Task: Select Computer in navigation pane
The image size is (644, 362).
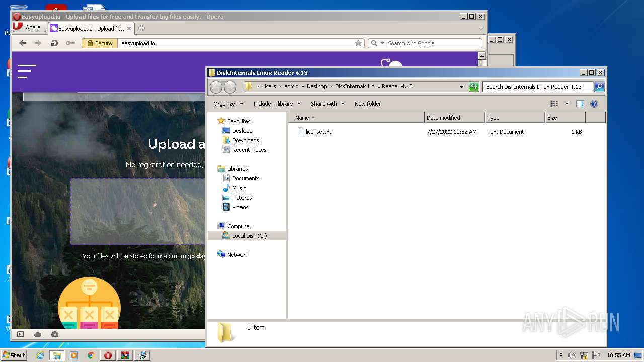Action: [239, 226]
